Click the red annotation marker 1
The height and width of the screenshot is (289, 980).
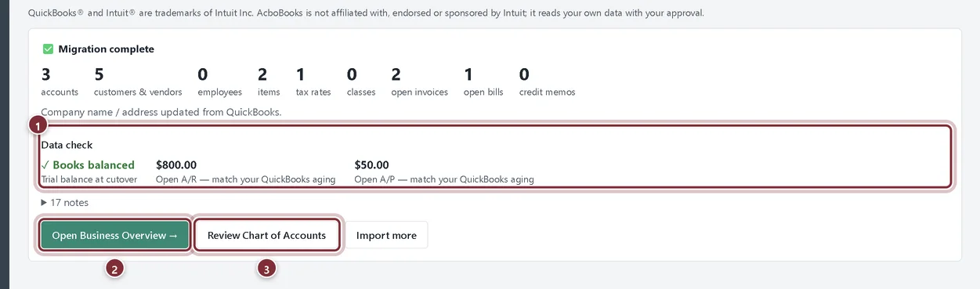pos(37,124)
